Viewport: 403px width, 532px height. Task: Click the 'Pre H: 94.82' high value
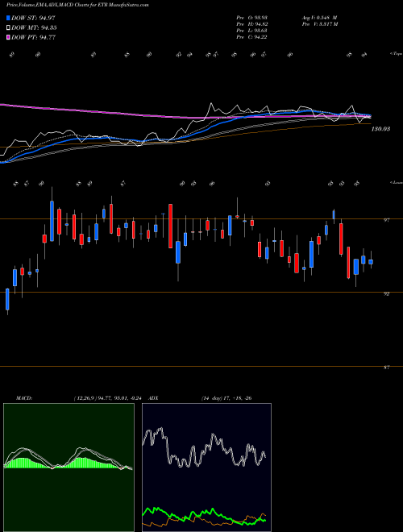251,24
